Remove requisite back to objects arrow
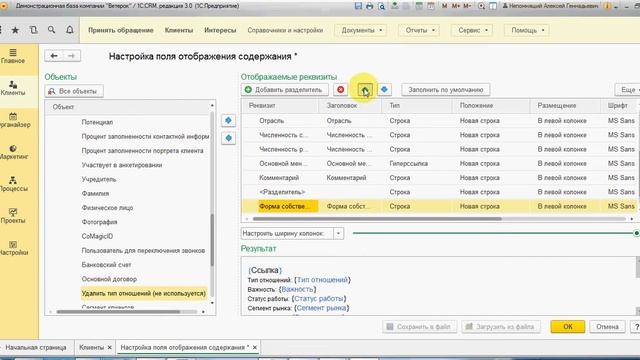The width and height of the screenshot is (640, 360). [x=229, y=138]
